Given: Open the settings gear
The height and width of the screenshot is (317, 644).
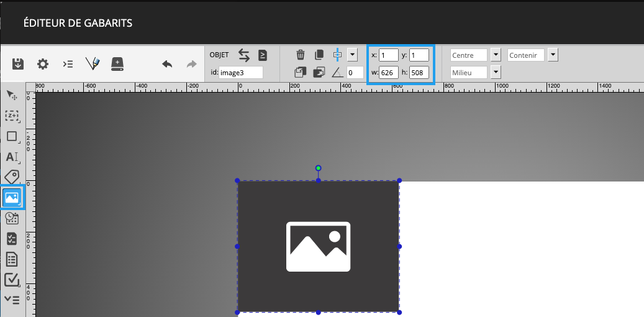Looking at the screenshot, I should click(x=43, y=64).
